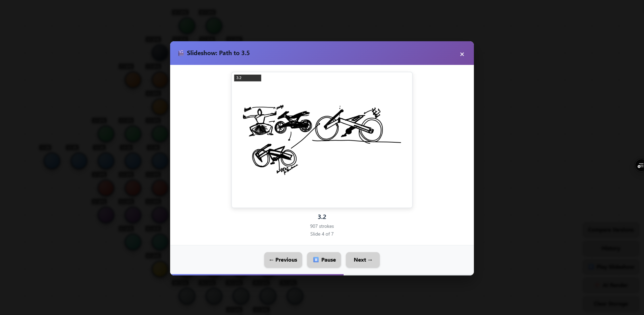This screenshot has height=315, width=644.
Task: Select the "907 strokes" text
Action: tap(322, 226)
